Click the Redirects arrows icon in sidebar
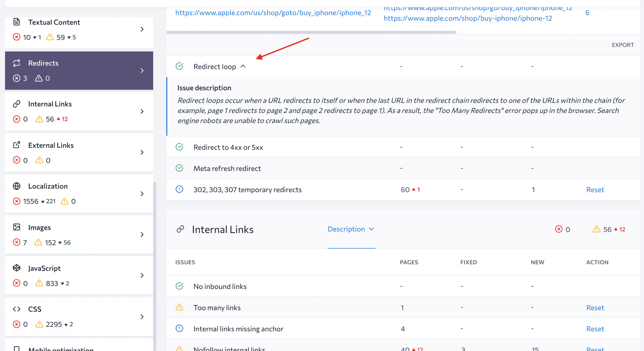Screen dimensions: 644x351 pos(17,63)
